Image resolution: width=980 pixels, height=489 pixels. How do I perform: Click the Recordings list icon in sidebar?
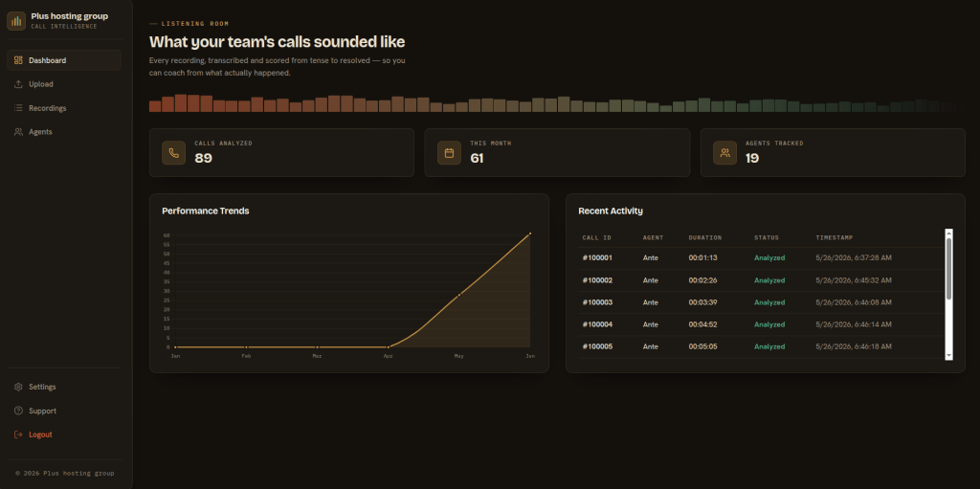[x=18, y=108]
